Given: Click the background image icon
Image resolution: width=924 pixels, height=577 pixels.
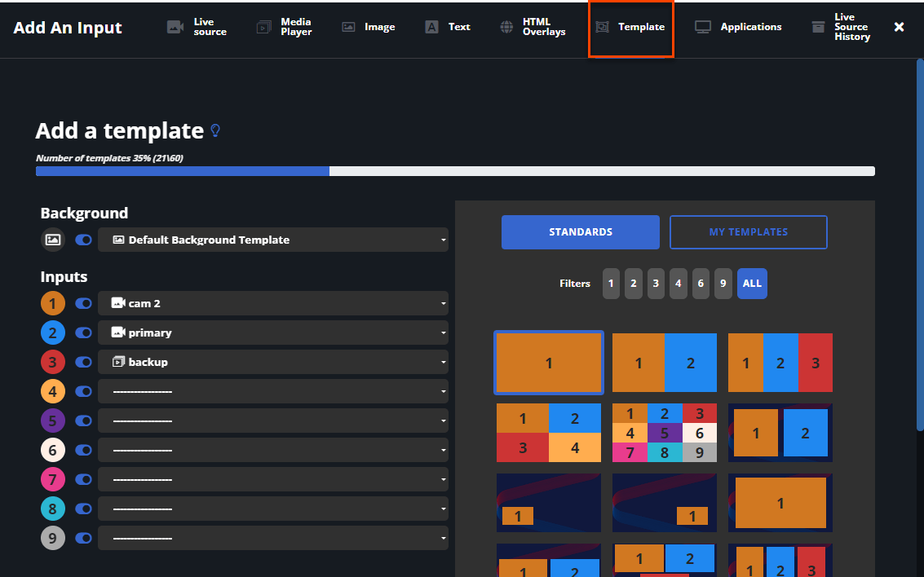Looking at the screenshot, I should [52, 240].
